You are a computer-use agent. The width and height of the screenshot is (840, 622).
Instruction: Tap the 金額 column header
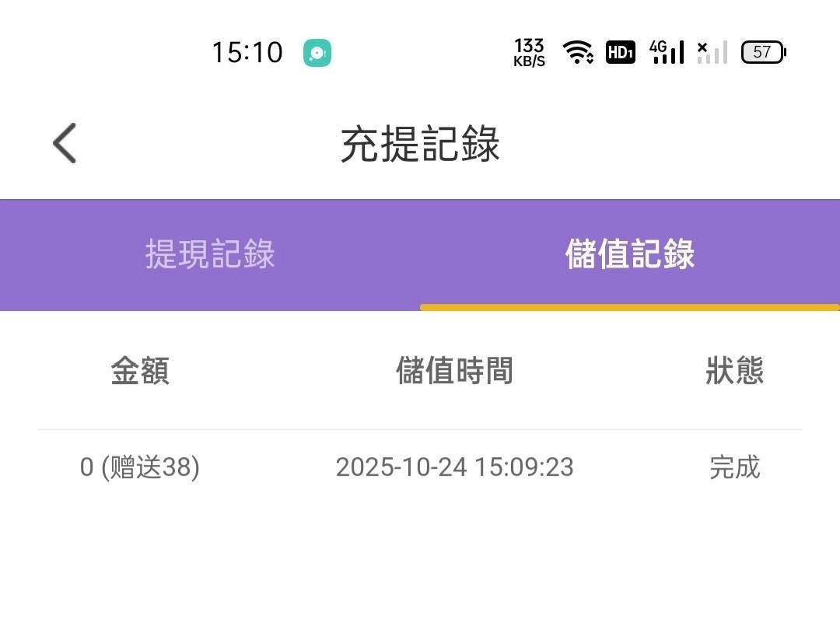[x=140, y=371]
